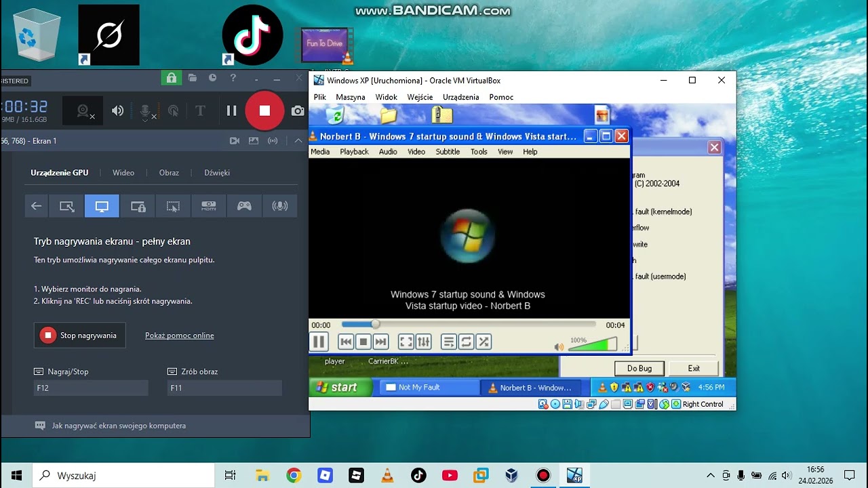
Task: Click the green lock icon in Bandicam
Action: 171,78
